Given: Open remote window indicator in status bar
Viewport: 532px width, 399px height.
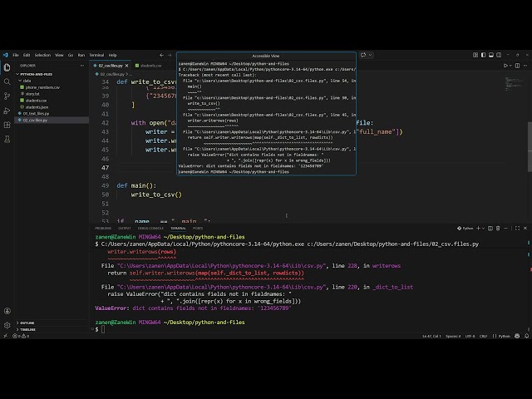Looking at the screenshot, I should tap(5, 336).
